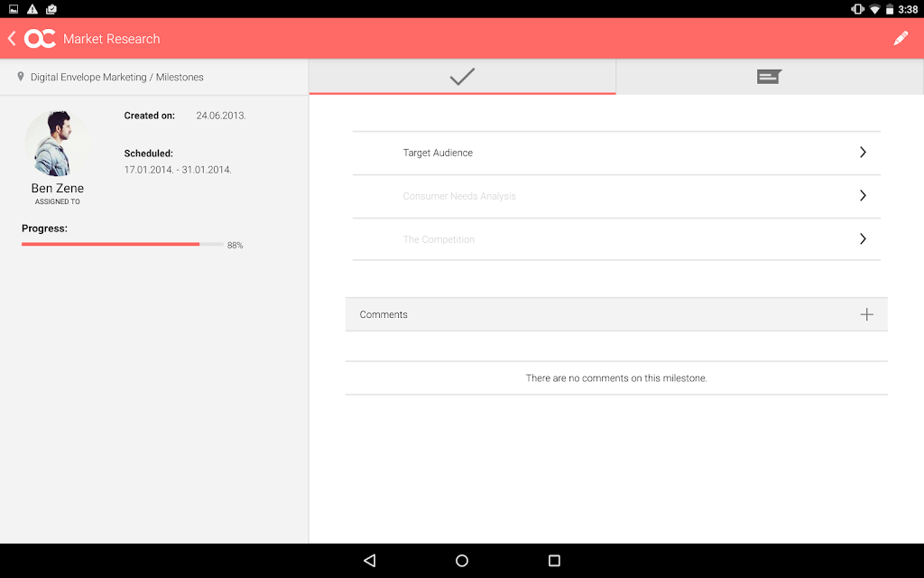Image resolution: width=924 pixels, height=578 pixels.
Task: Add a comment with plus icon
Action: point(866,314)
